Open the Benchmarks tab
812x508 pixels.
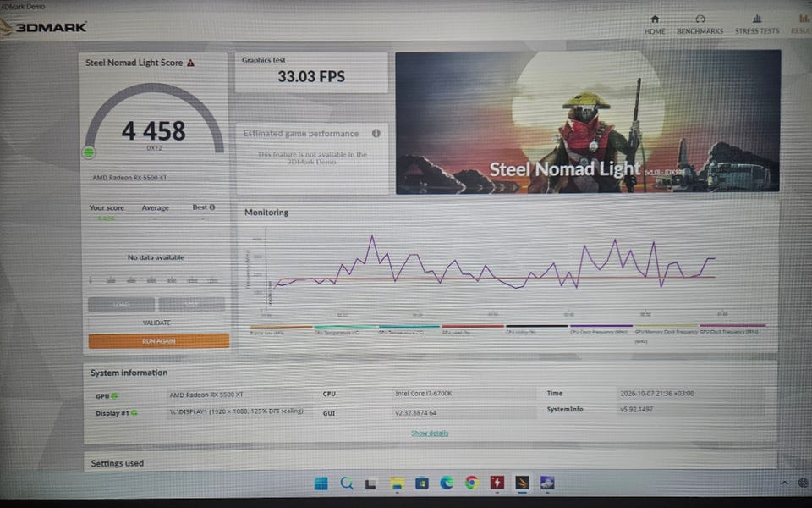(x=700, y=25)
